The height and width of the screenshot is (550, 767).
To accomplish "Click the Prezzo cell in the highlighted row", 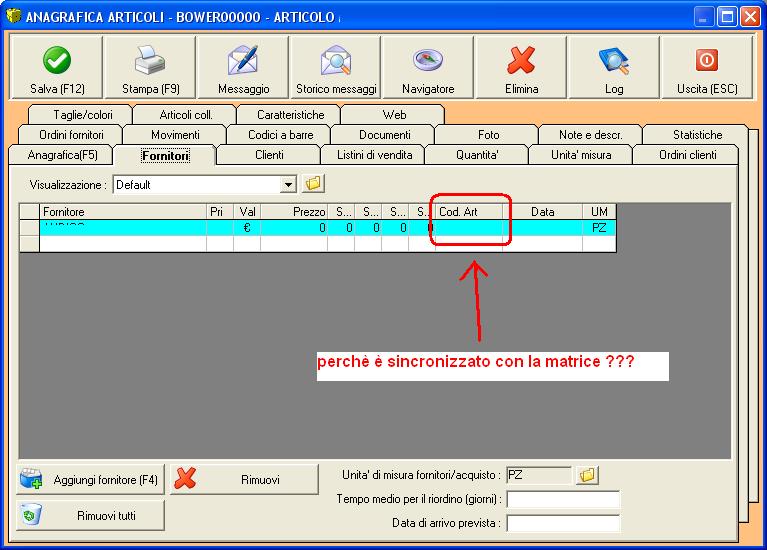I will click(x=294, y=228).
